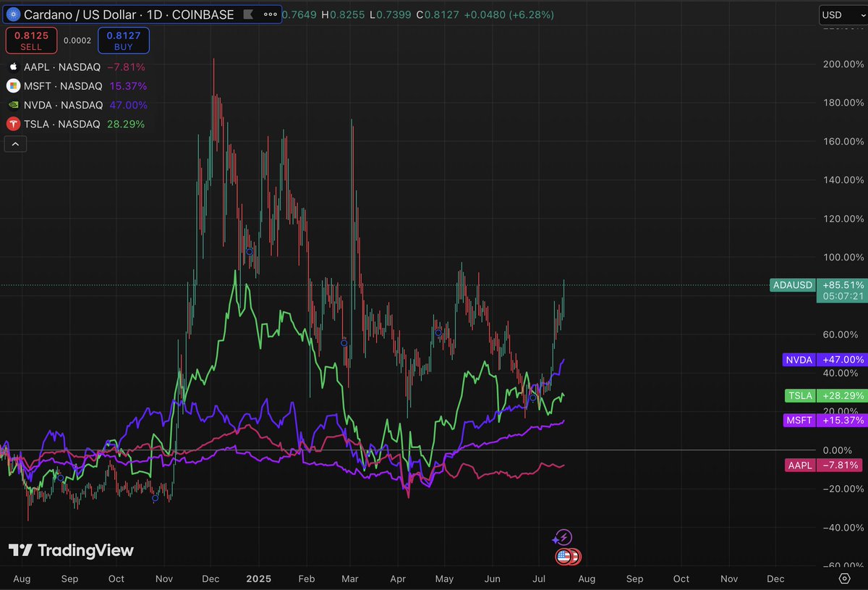Click the Tesla logo beside TSLA

click(12, 124)
